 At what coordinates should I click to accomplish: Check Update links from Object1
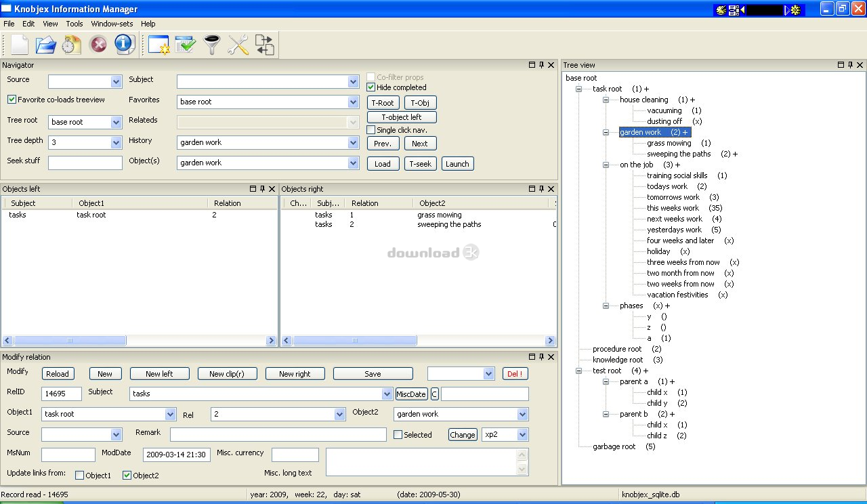[x=79, y=476]
